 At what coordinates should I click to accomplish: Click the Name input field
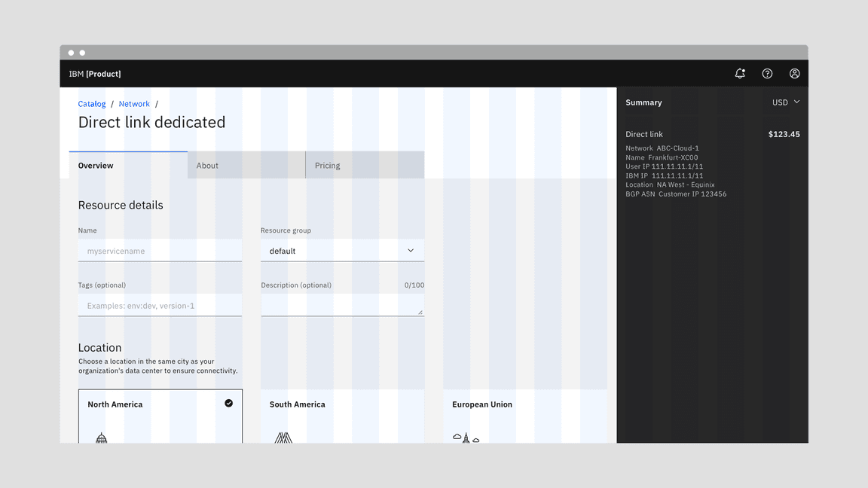tap(160, 251)
